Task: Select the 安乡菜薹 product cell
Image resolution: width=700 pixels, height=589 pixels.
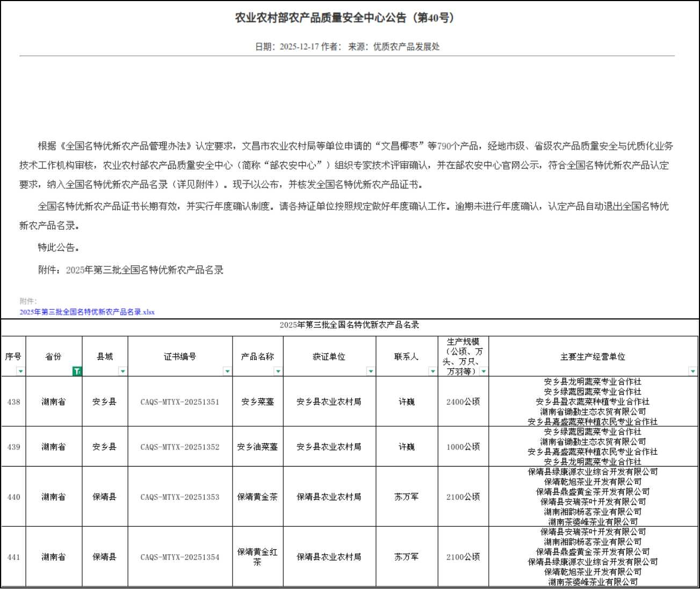Action: 258,401
